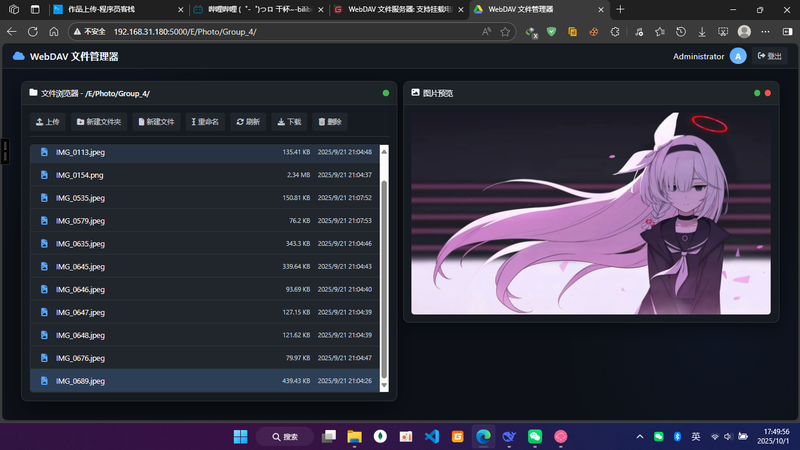Image resolution: width=800 pixels, height=450 pixels.
Task: Open Visual Studio Code from the taskbar
Action: [432, 437]
